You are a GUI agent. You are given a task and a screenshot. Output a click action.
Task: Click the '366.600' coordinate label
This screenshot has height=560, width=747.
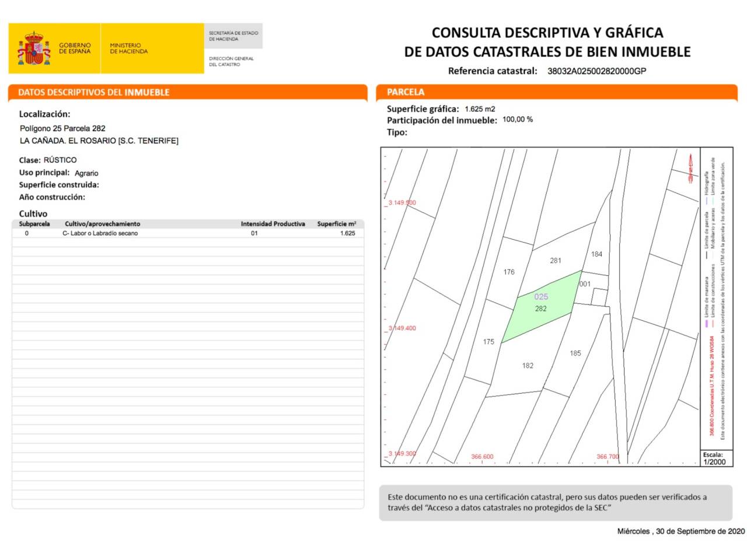482,457
